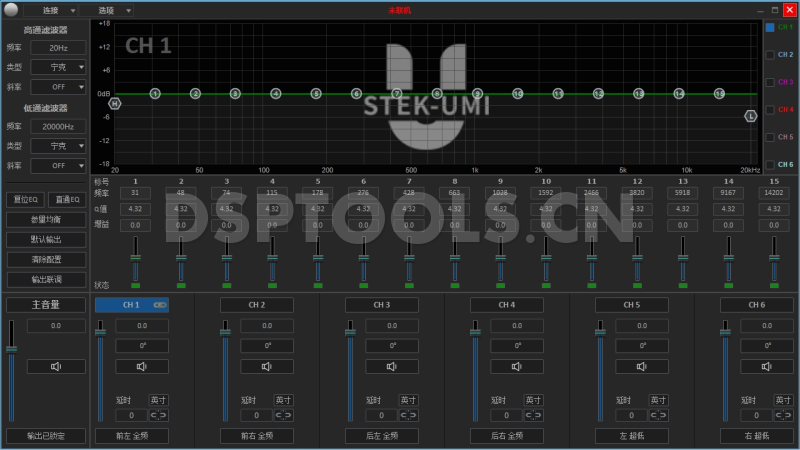Select EQ node 2 on the graph
This screenshot has width=800, height=450.
coord(195,93)
